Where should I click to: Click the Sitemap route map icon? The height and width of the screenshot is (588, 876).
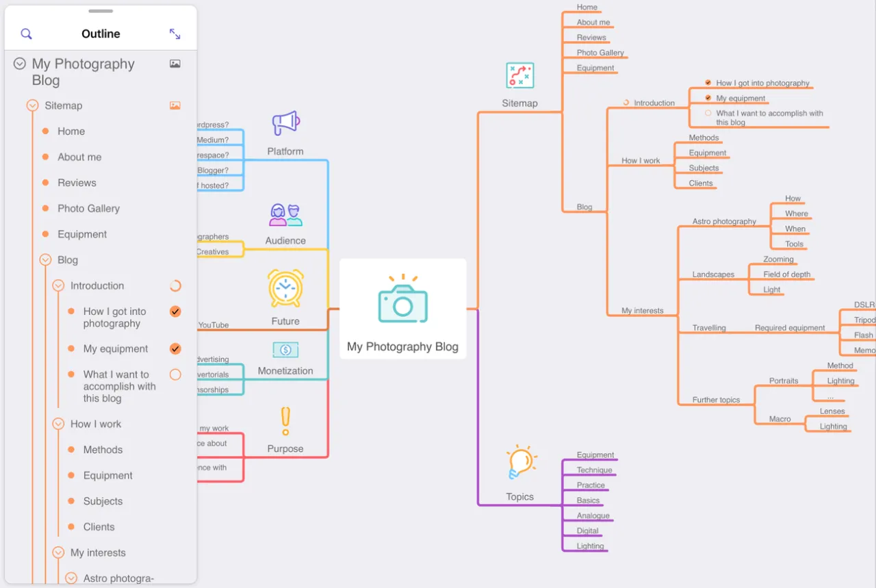tap(519, 75)
